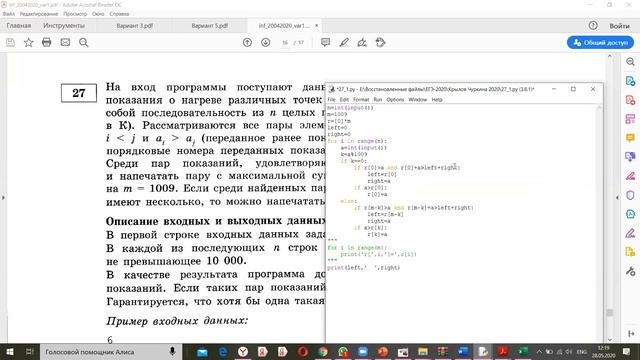Open find text magnifier in Acrobat toolbar

click(x=84, y=42)
